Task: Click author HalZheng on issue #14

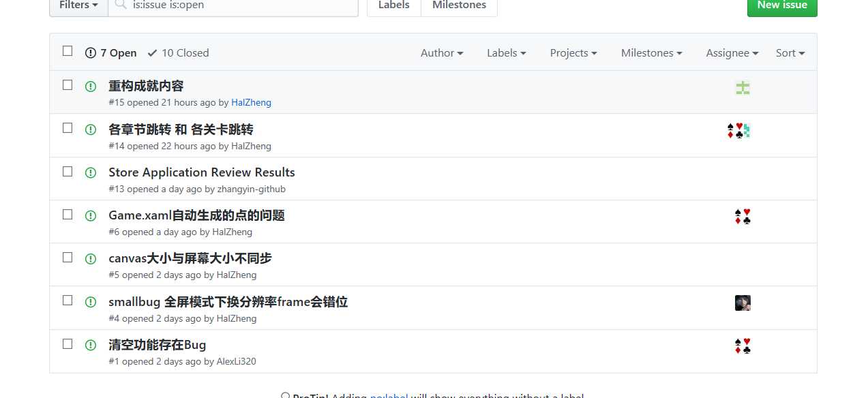Action: click(x=251, y=146)
